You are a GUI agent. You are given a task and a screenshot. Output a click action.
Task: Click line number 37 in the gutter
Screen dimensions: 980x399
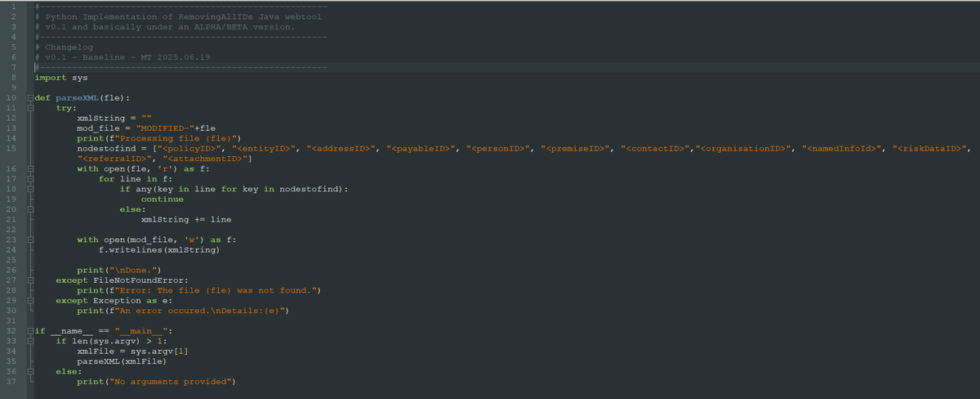click(11, 382)
